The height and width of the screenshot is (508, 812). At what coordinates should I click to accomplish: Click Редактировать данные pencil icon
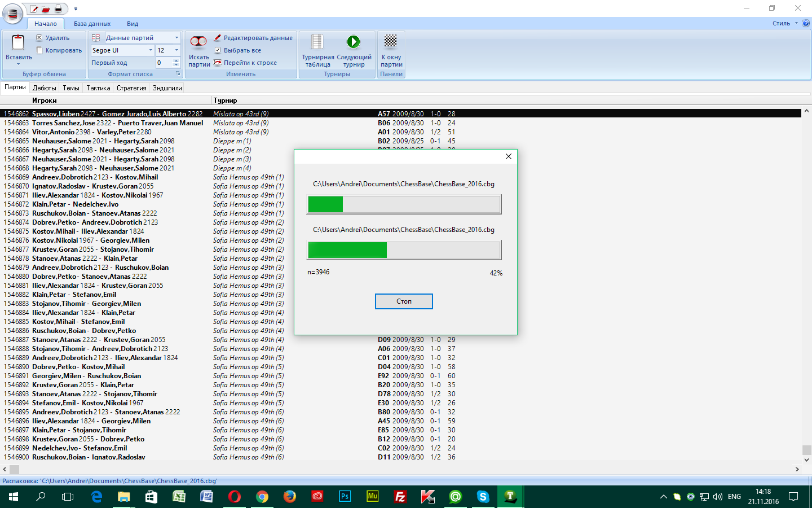click(218, 38)
